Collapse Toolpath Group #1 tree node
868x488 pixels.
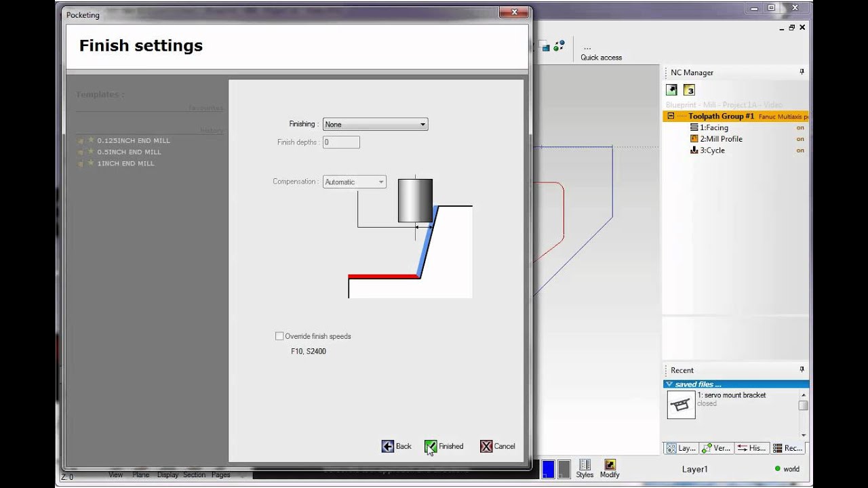tap(671, 117)
